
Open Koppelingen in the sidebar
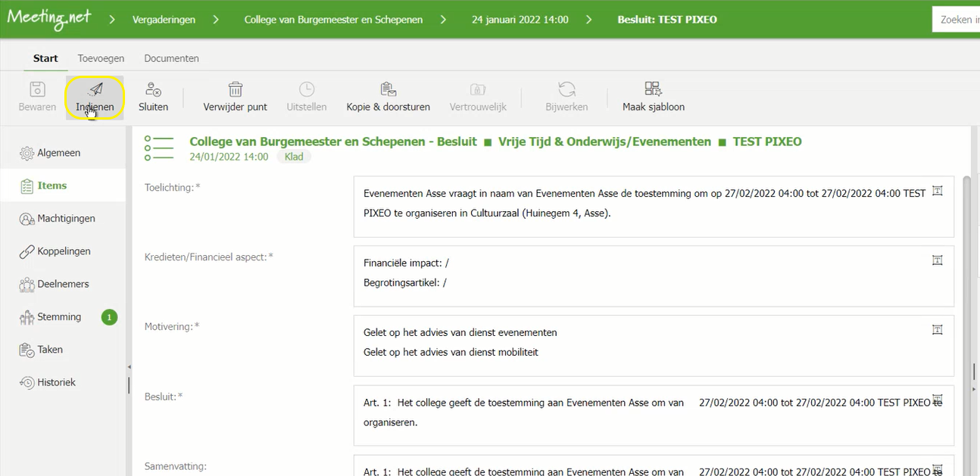click(x=64, y=251)
